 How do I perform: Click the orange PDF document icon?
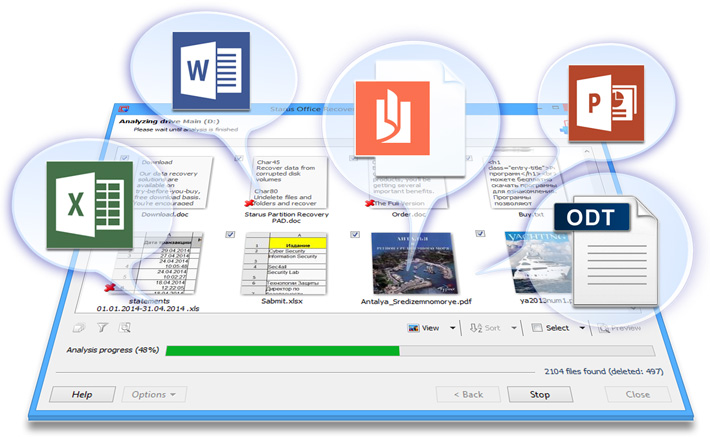[410, 118]
